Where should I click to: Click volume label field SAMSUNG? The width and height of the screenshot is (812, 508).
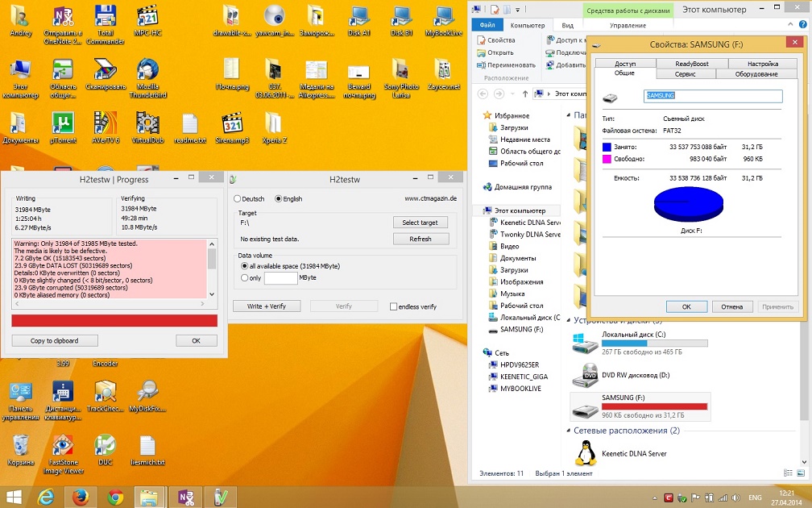pyautogui.click(x=713, y=96)
